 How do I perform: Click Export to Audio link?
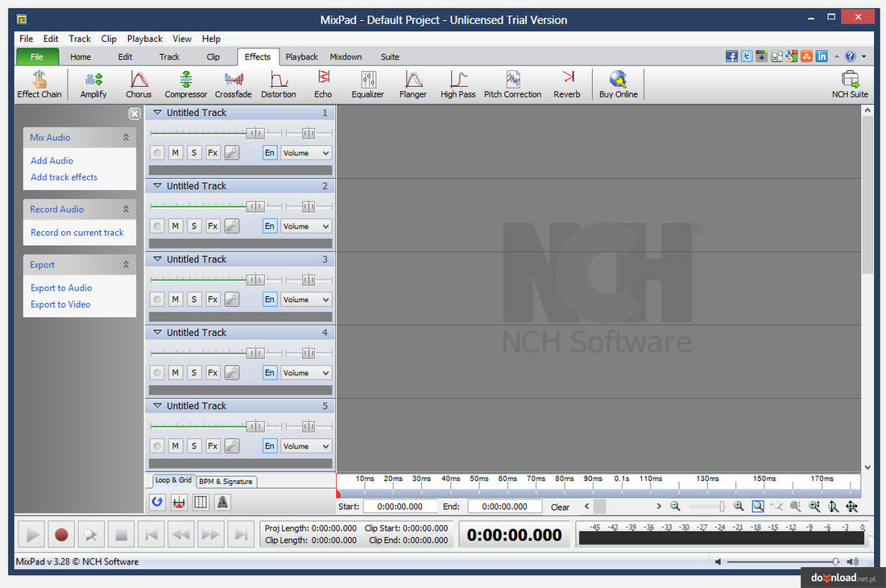click(61, 288)
